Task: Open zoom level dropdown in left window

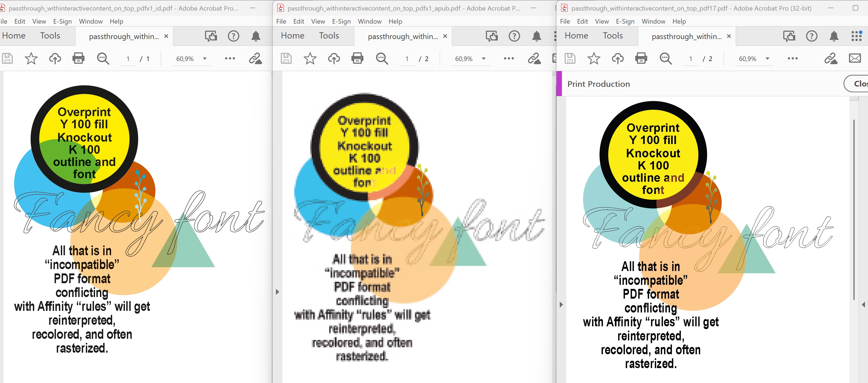Action: click(205, 59)
